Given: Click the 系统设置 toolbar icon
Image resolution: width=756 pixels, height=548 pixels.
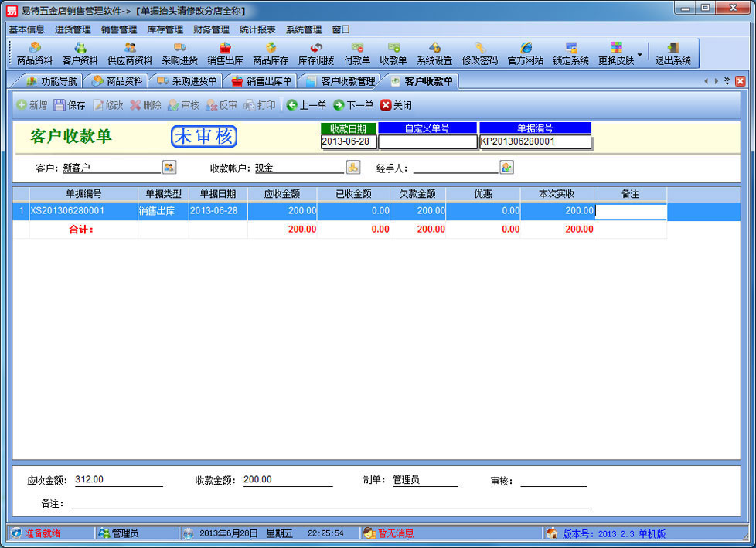Looking at the screenshot, I should tap(434, 53).
